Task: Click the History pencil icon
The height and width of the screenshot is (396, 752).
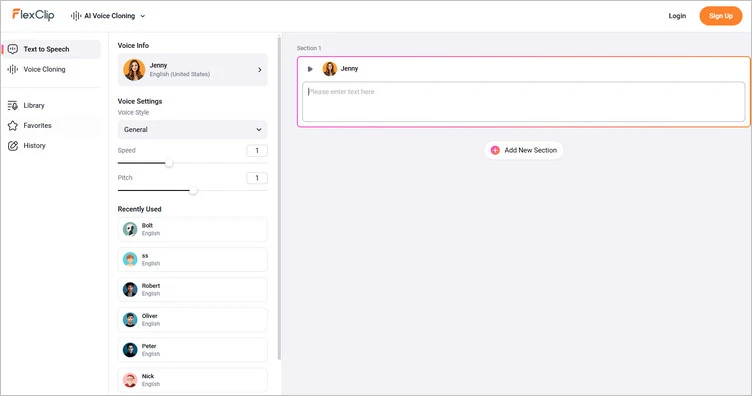Action: (13, 146)
